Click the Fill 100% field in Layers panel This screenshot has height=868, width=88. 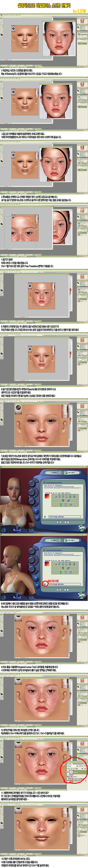coord(85,769)
